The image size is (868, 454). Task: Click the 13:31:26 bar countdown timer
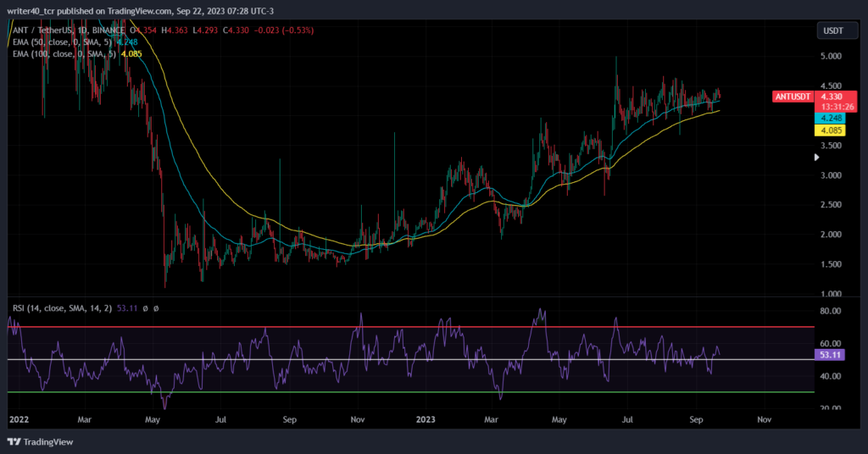[x=837, y=107]
